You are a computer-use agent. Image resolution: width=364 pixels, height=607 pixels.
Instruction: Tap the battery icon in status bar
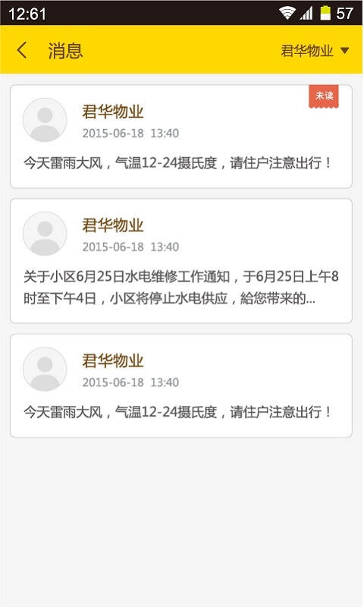click(326, 13)
